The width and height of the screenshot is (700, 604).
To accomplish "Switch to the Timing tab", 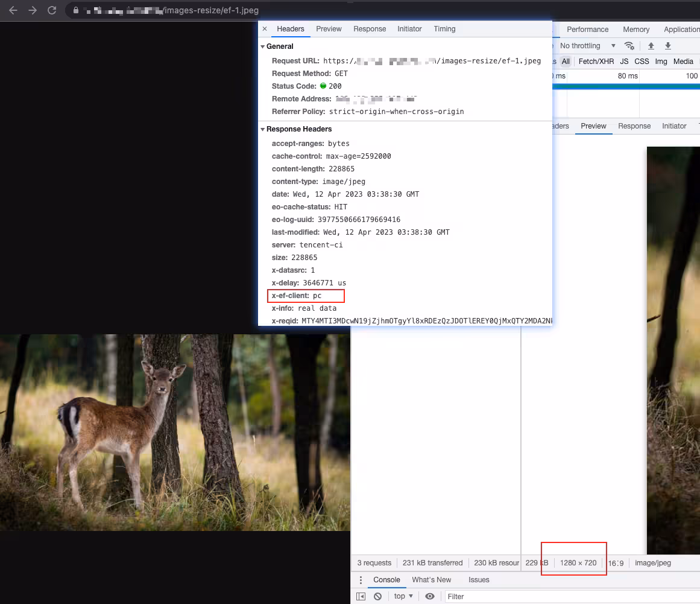I will [x=444, y=29].
